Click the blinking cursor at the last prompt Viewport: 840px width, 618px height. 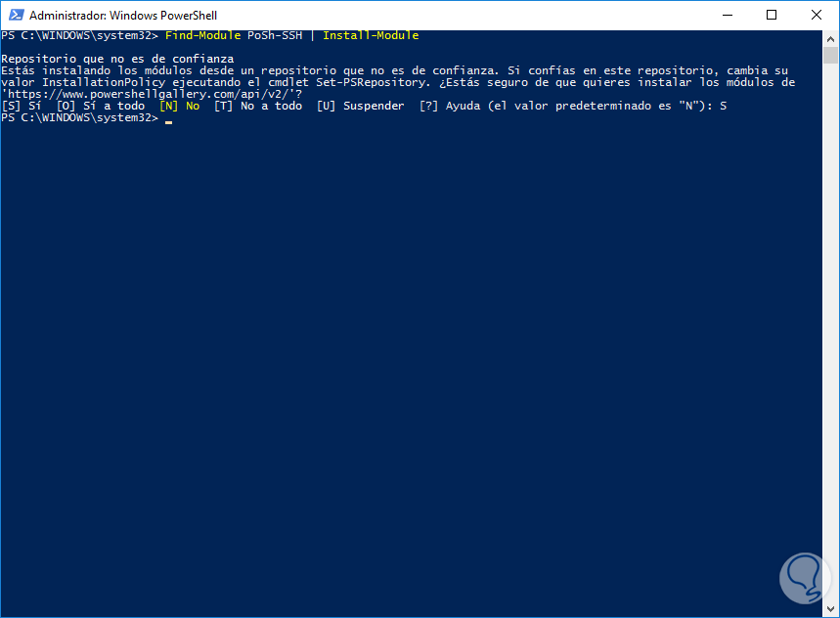[x=168, y=119]
